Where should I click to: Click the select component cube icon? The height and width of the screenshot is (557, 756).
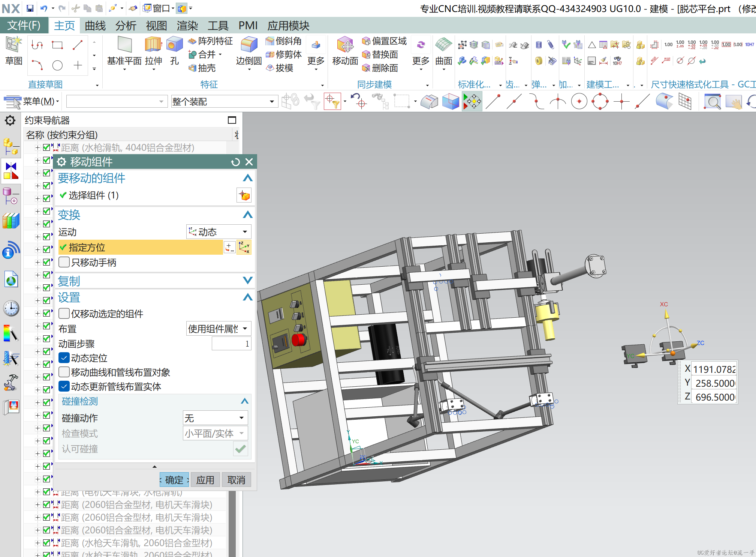click(244, 195)
